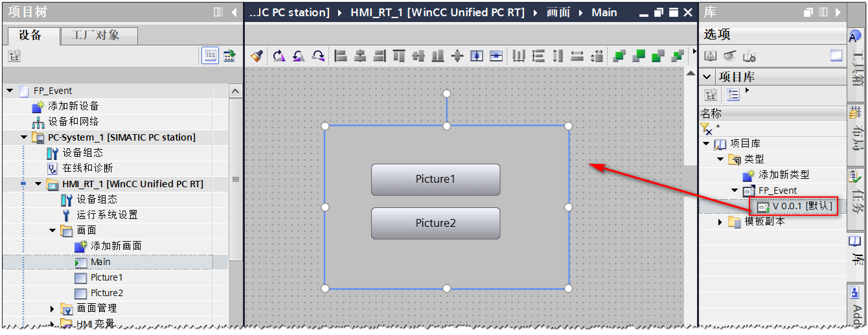This screenshot has height=335, width=868.
Task: Click the Picture1 button on the canvas
Action: pos(435,179)
